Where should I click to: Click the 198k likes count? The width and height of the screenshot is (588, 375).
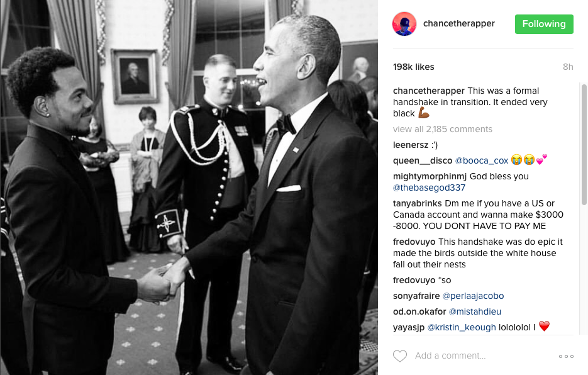click(x=414, y=67)
